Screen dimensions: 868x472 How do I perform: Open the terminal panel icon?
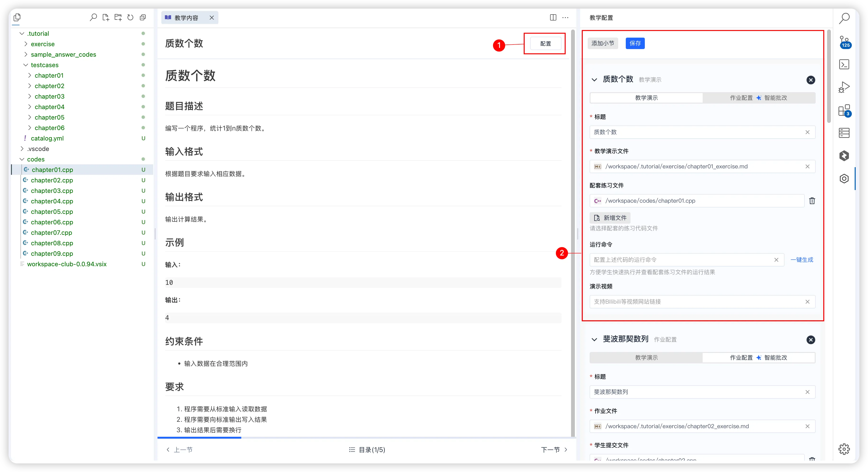click(844, 64)
